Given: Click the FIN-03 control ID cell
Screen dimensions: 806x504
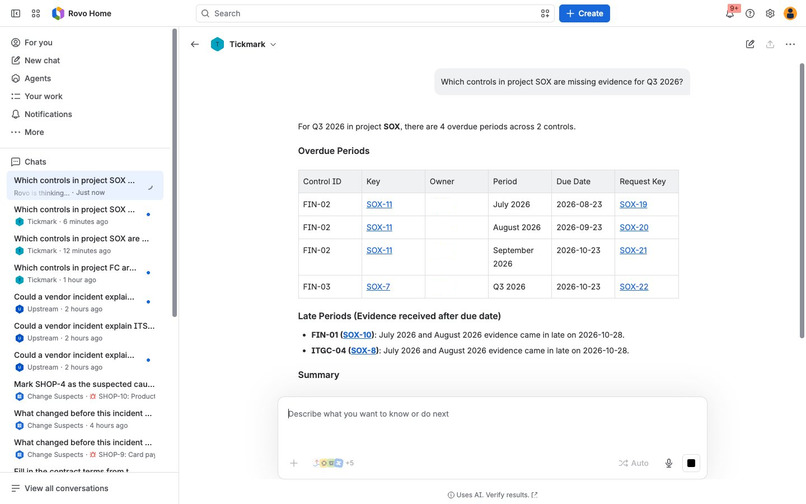Looking at the screenshot, I should 330,286.
